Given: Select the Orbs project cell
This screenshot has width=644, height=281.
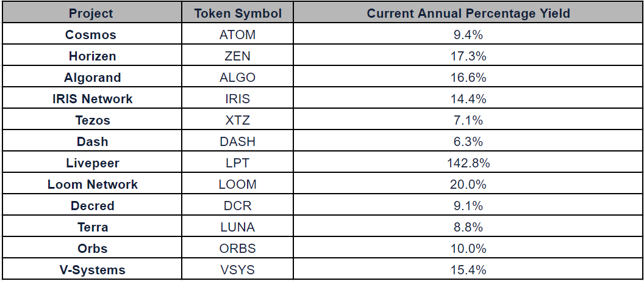Looking at the screenshot, I should (91, 249).
